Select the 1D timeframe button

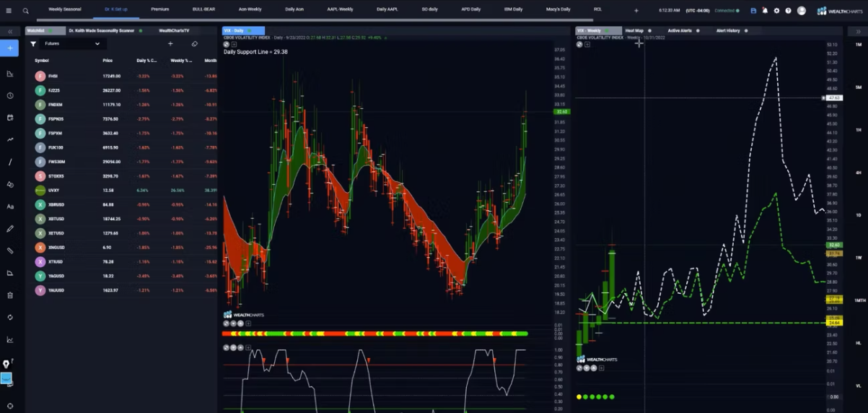858,215
